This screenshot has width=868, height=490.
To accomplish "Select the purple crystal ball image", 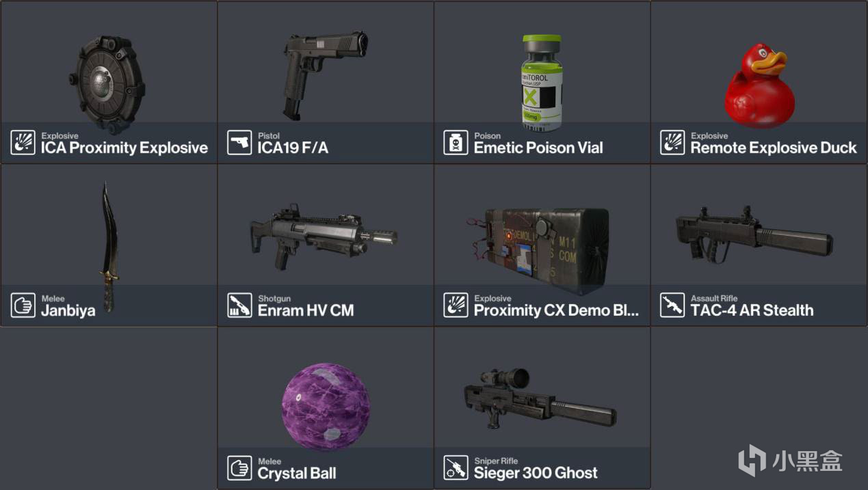I will pos(326,407).
